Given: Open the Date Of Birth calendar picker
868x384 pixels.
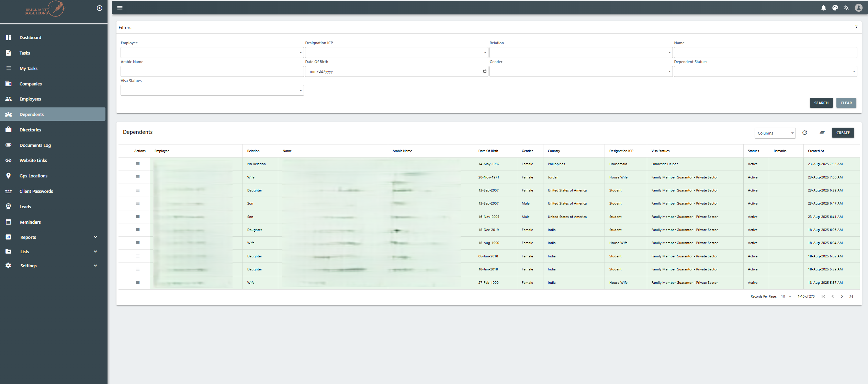Looking at the screenshot, I should click(x=485, y=71).
